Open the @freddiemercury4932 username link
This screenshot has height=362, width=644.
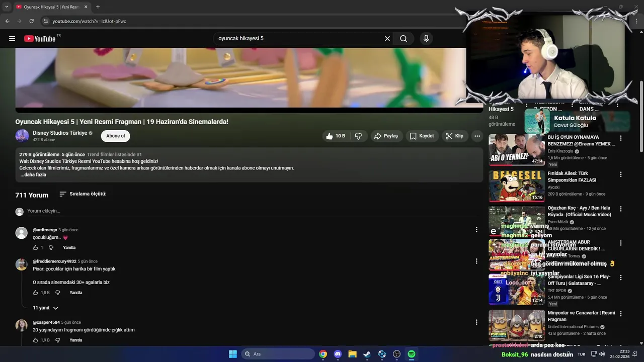click(x=54, y=261)
